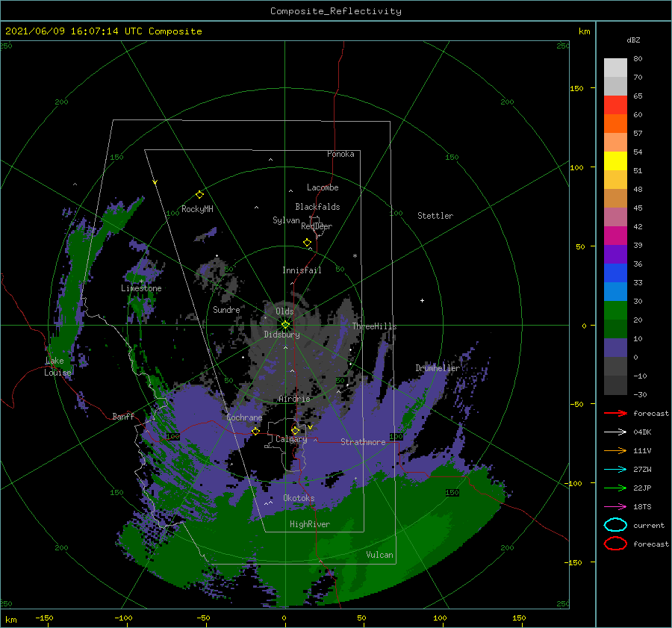Click the Composite_Reflectivity title text
Viewport: 672px width, 628px height.
[336, 11]
